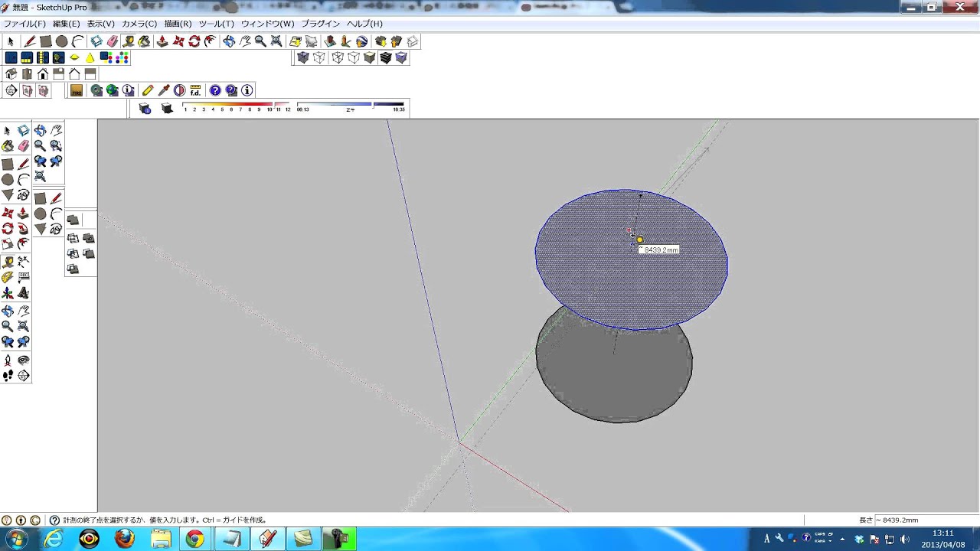Adjust the shadow date month slider
The height and width of the screenshot is (551, 980).
pos(237,104)
